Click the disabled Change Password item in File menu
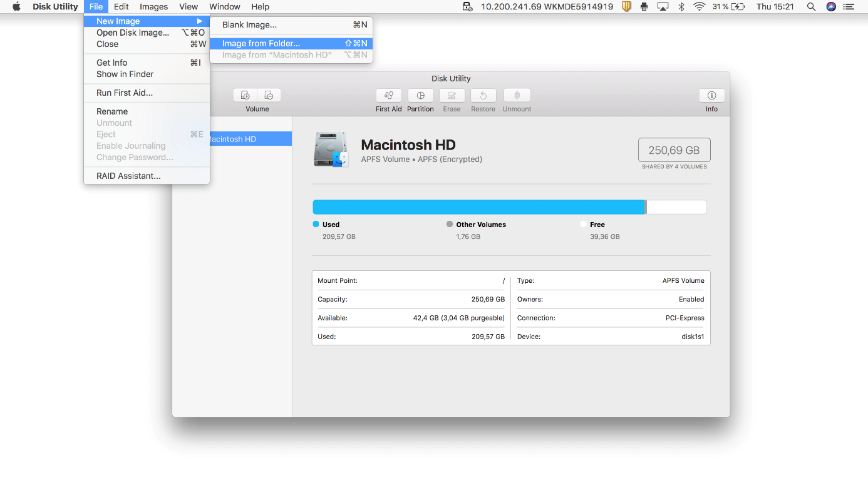This screenshot has height=478, width=868. tap(147, 157)
